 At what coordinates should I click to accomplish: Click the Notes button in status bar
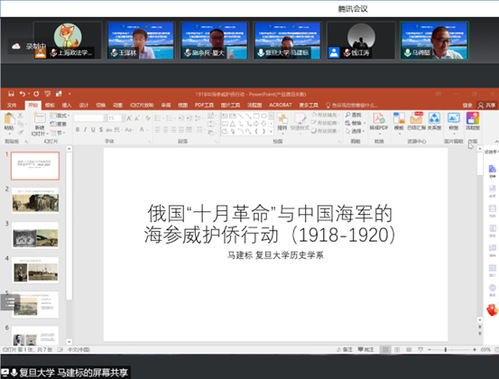coord(344,349)
